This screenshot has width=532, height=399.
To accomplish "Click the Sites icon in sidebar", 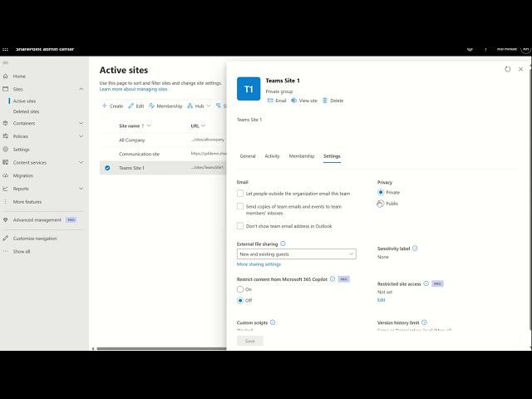I will click(6, 89).
